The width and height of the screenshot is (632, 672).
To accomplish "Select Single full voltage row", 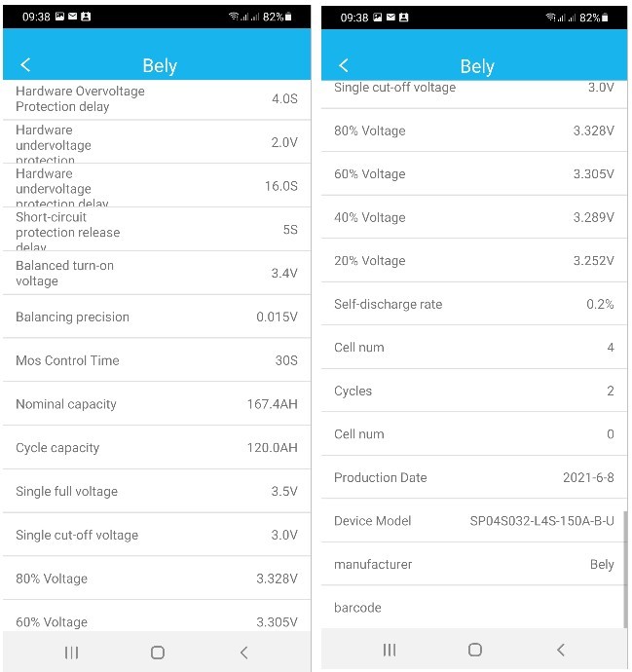I will point(157,491).
